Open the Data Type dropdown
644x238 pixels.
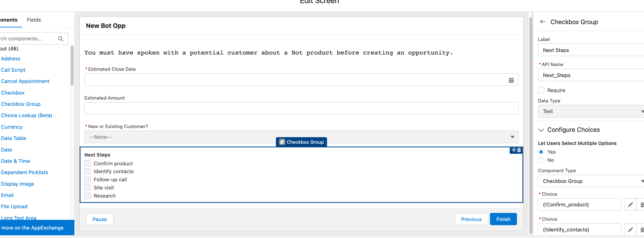(x=591, y=111)
